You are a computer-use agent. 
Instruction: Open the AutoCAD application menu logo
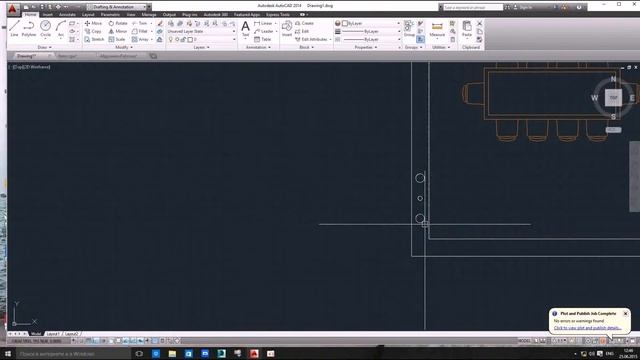point(13,8)
